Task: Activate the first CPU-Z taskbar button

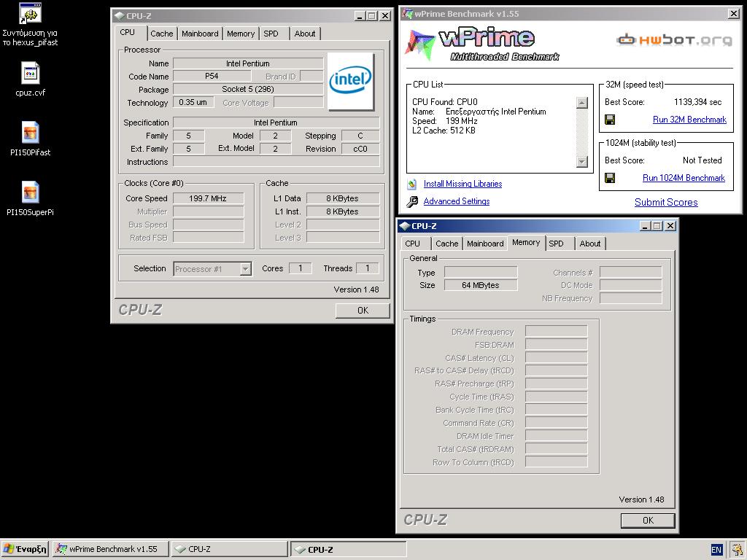Action: click(229, 549)
